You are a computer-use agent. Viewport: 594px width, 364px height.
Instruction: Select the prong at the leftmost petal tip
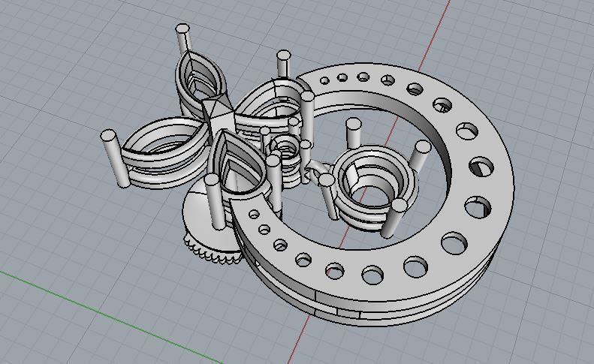point(115,158)
